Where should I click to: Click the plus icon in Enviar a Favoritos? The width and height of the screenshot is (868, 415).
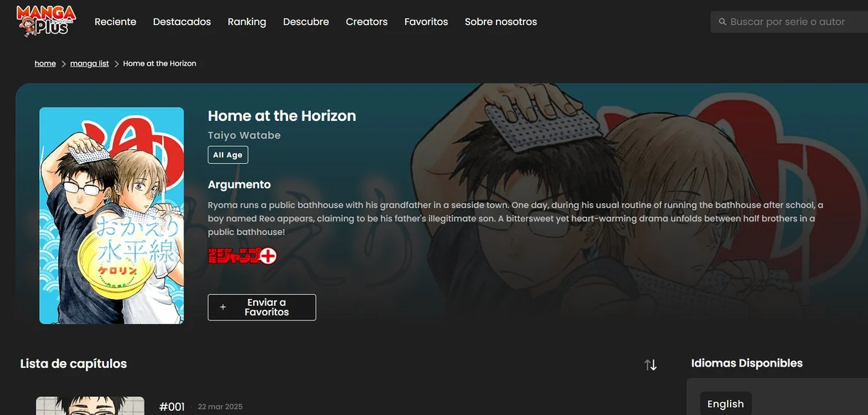point(223,308)
